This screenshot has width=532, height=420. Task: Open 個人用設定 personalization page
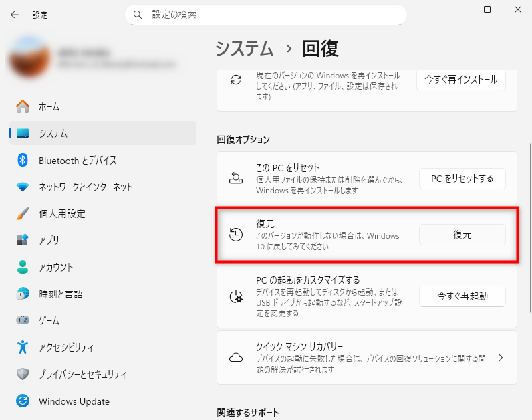61,214
